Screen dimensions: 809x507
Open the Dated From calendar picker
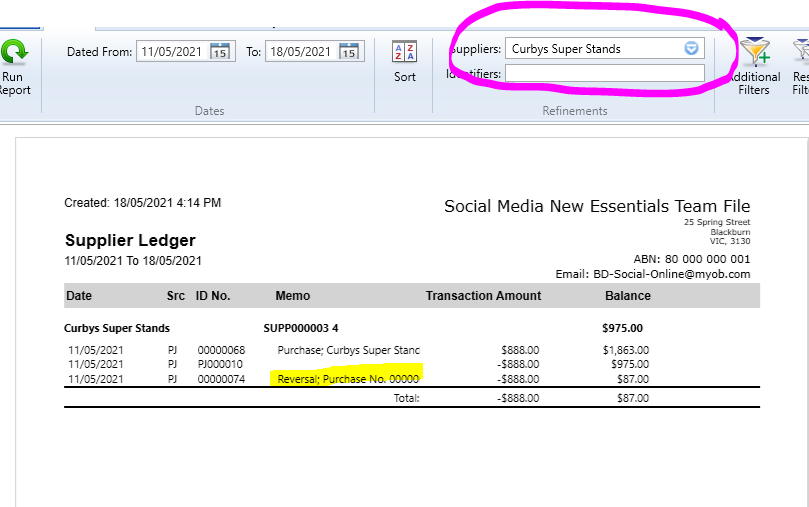220,52
